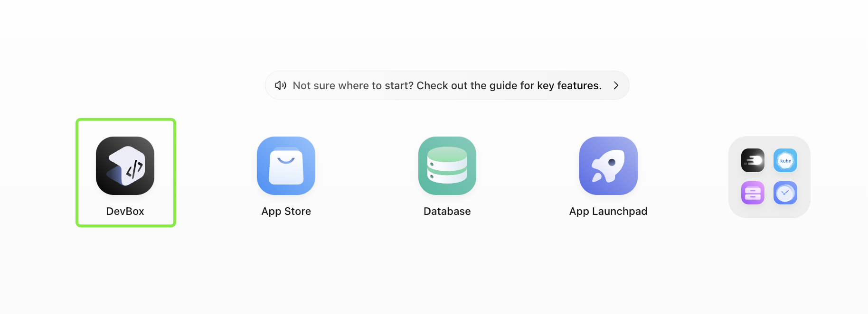Open the black comet icon in folder

point(753,160)
